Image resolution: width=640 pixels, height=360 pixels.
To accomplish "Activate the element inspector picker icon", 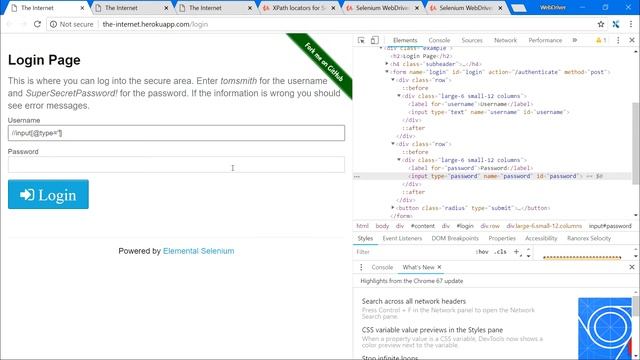I will point(361,40).
